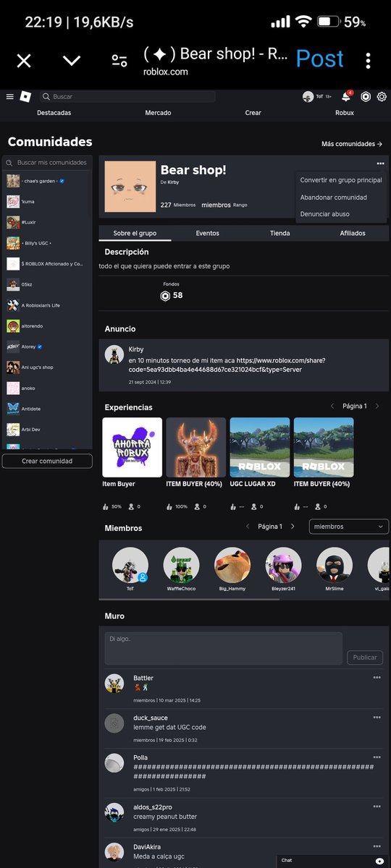
Task: Open Ani ugc's shop community
Action: pyautogui.click(x=47, y=367)
